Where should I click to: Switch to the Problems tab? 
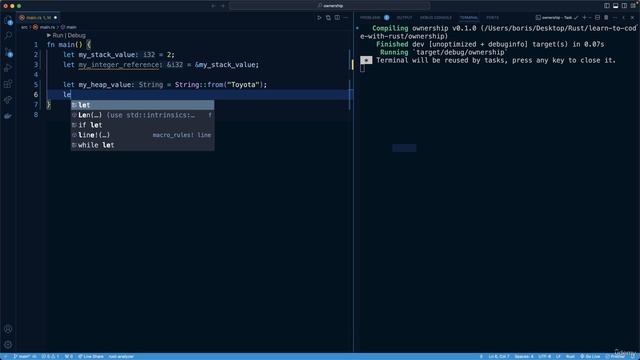pos(370,18)
